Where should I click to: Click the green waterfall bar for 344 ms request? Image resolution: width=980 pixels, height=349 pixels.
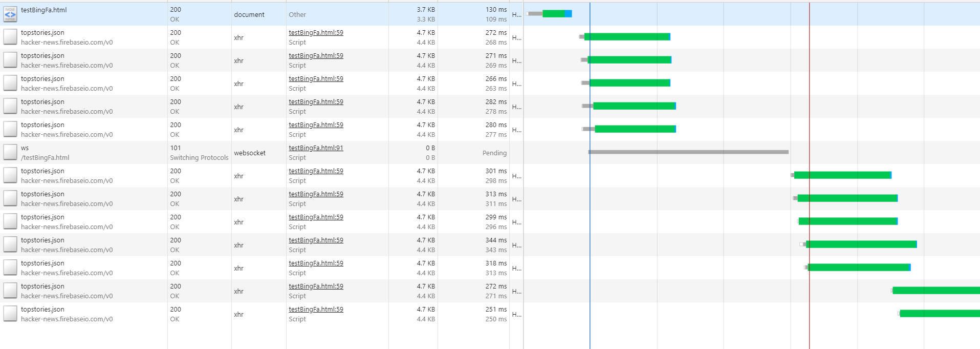pyautogui.click(x=861, y=244)
